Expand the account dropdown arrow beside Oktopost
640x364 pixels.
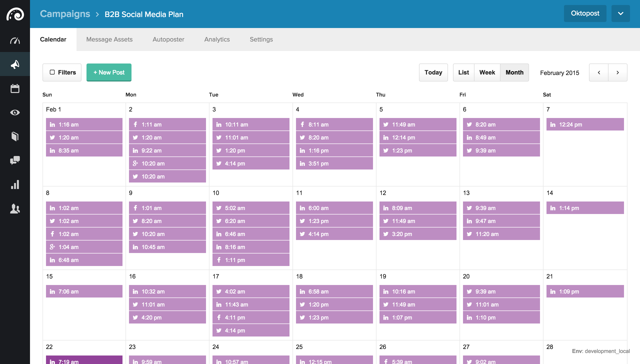point(620,13)
